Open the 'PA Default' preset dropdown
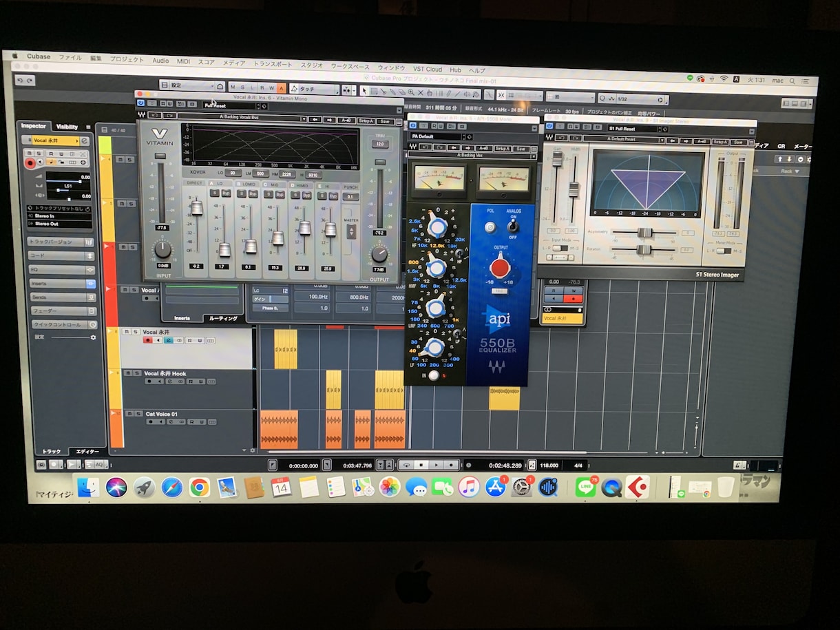The image size is (840, 630). (x=440, y=136)
